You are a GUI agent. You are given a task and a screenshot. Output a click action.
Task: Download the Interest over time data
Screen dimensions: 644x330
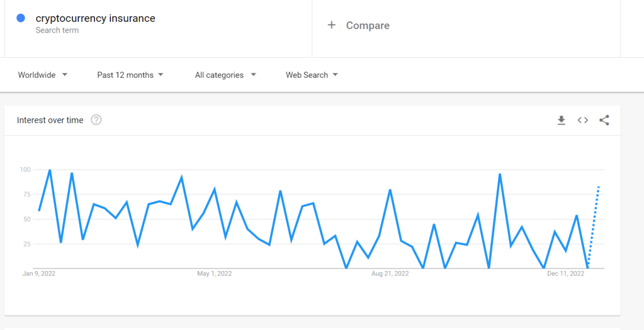coord(561,120)
